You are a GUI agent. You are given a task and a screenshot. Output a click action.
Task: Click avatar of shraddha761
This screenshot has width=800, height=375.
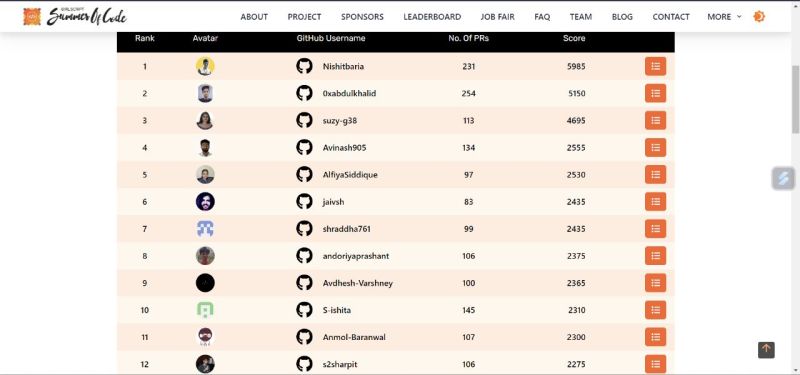(205, 229)
